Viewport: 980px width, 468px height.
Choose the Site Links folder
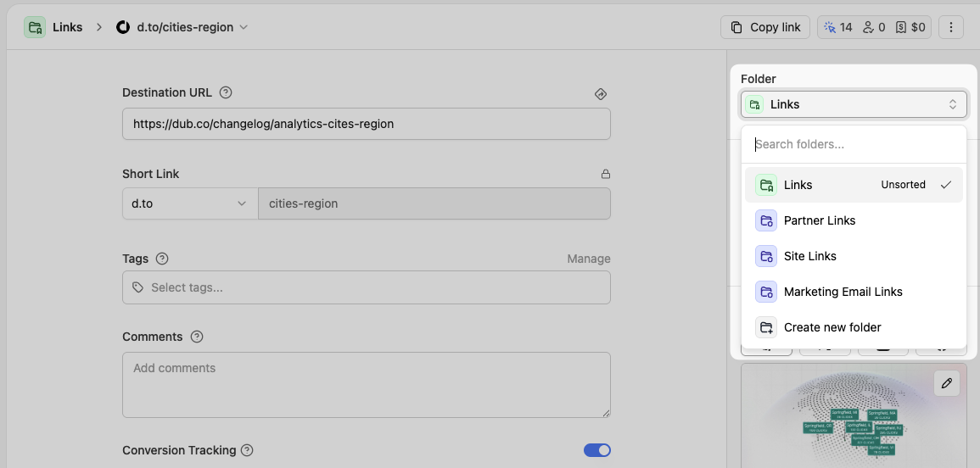(x=854, y=256)
